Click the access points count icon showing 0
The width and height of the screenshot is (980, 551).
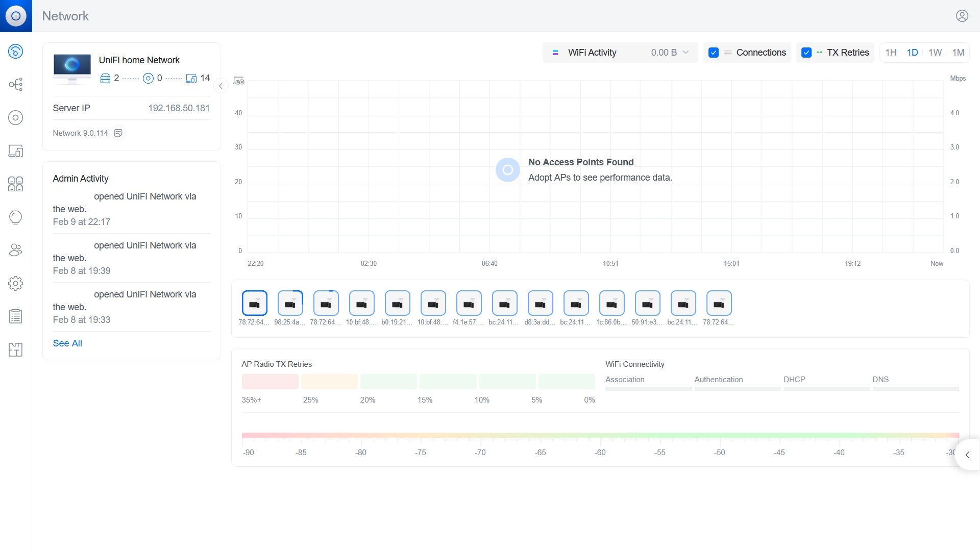(148, 78)
